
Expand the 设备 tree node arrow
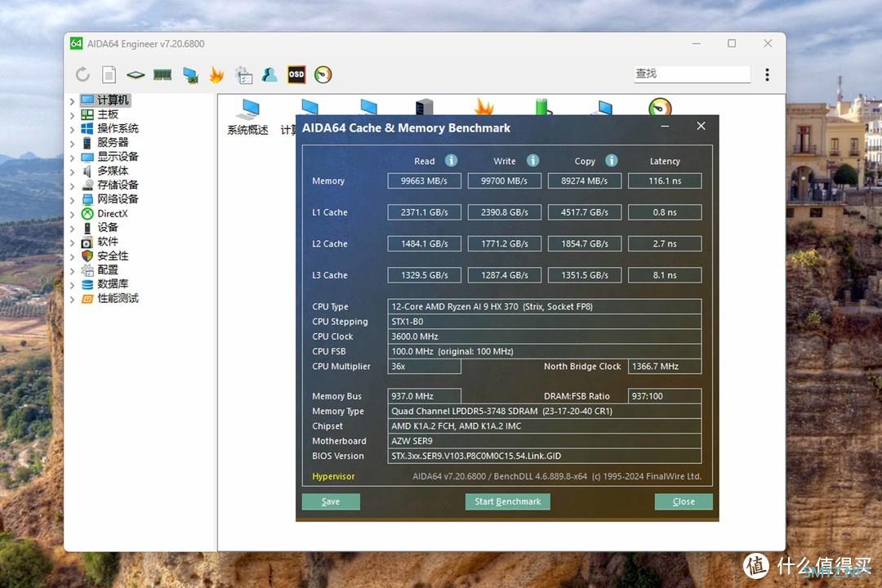pyautogui.click(x=72, y=229)
